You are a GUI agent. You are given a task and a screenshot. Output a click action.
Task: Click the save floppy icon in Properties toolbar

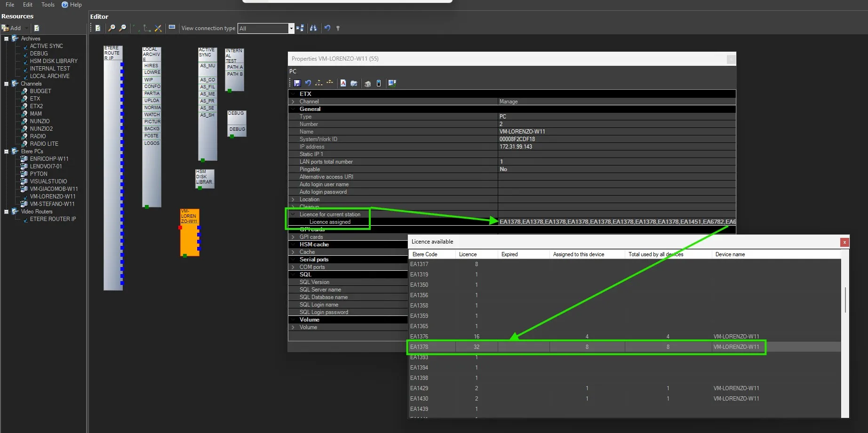297,83
